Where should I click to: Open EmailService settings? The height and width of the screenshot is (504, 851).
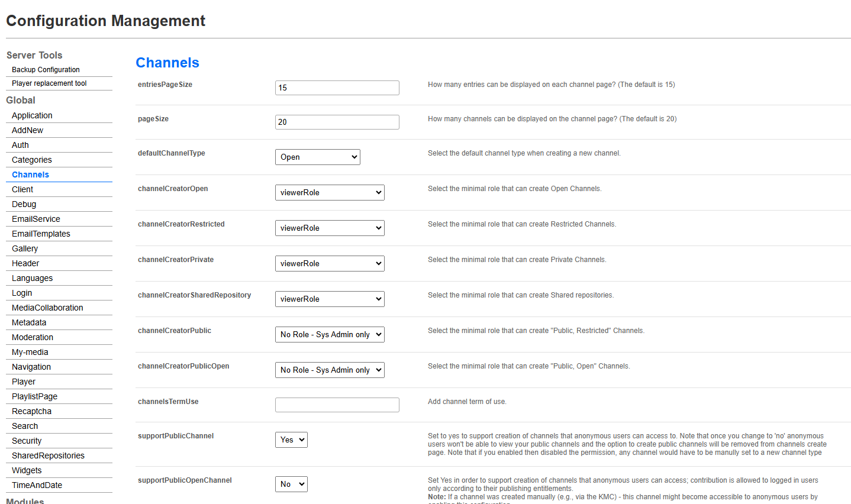point(36,219)
